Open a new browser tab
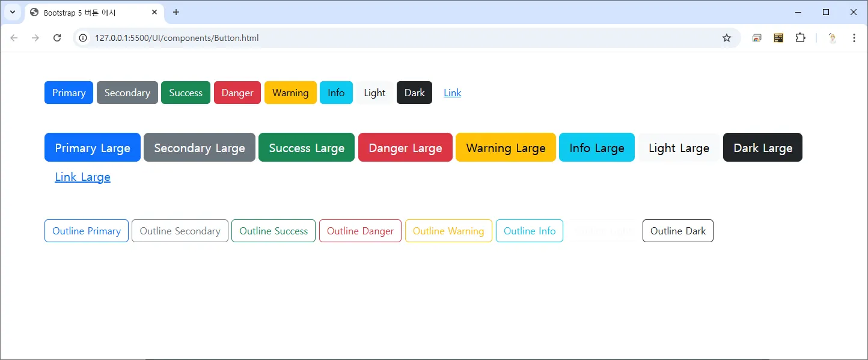Image resolution: width=868 pixels, height=360 pixels. [x=176, y=12]
